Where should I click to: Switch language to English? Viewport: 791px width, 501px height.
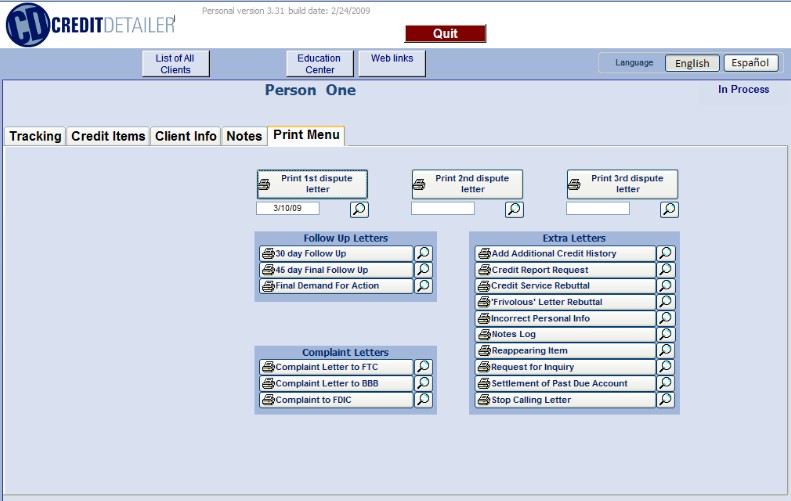pyautogui.click(x=692, y=63)
